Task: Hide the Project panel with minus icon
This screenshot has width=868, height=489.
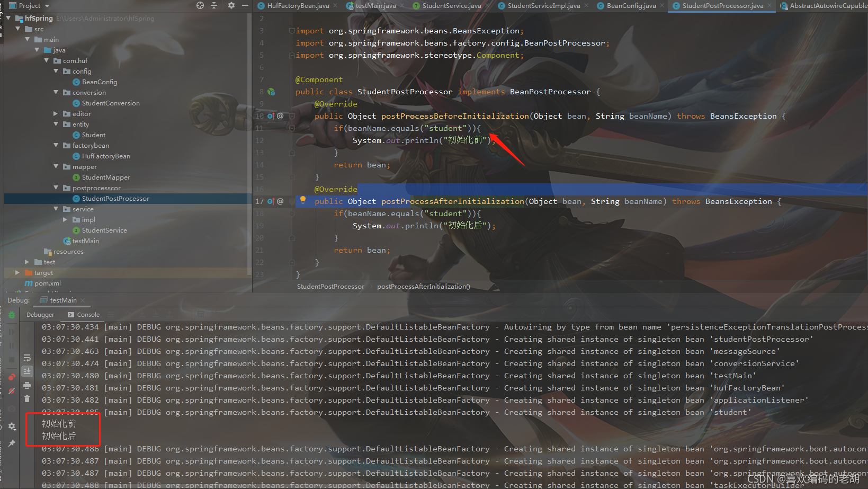Action: click(245, 5)
